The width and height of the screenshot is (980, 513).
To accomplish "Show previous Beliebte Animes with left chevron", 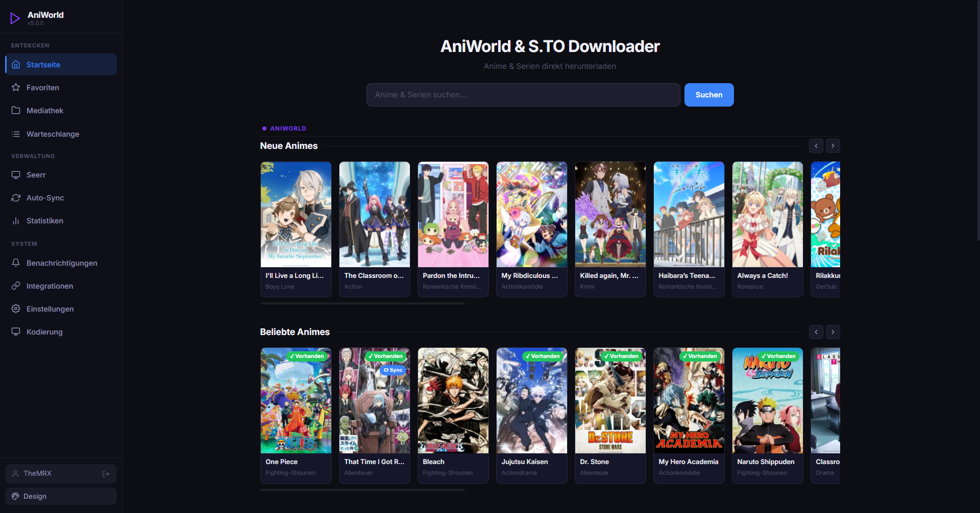I will click(x=816, y=332).
